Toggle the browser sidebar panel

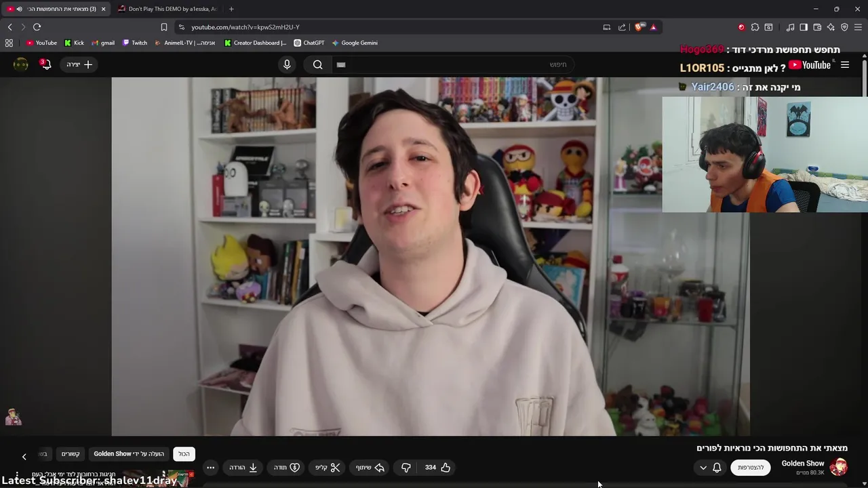coord(804,27)
